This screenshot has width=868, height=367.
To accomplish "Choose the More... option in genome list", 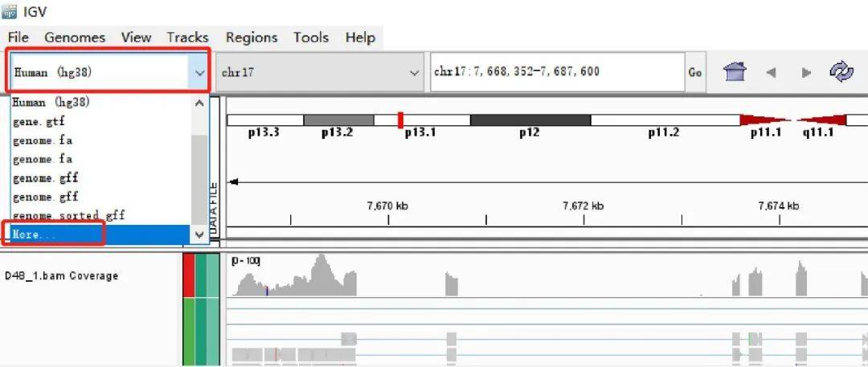I will tap(100, 234).
